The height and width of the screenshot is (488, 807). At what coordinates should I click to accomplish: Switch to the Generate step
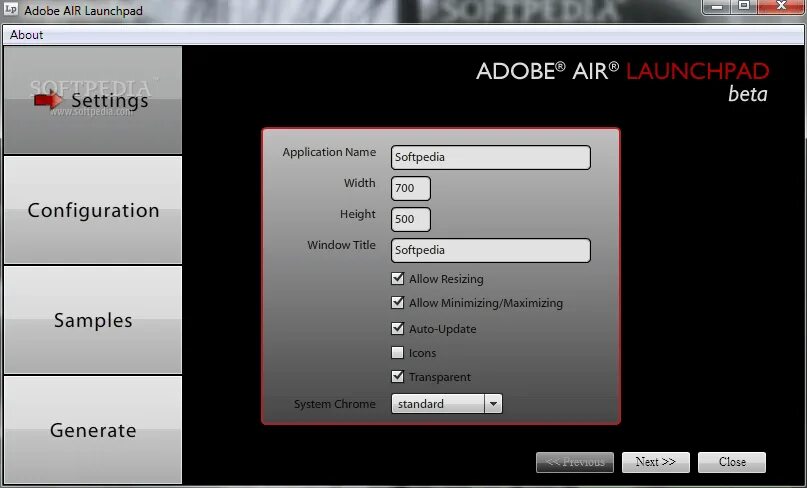click(x=93, y=430)
